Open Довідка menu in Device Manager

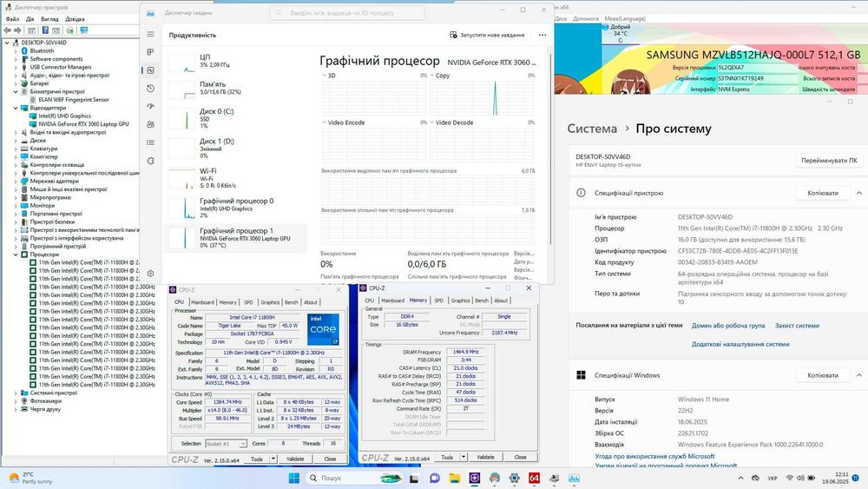pos(75,19)
